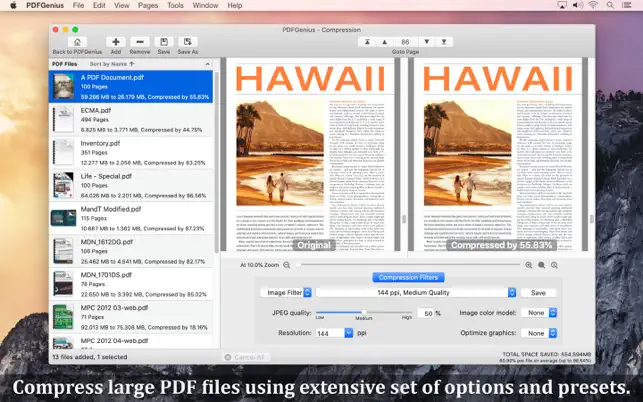643x402 pixels.
Task: Click the Cancel All button
Action: 244,357
